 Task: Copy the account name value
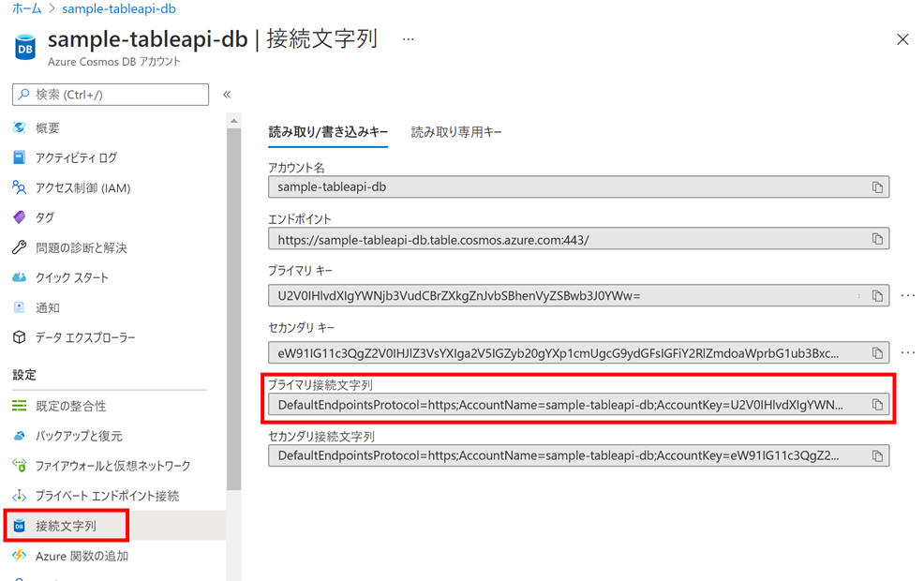[x=877, y=187]
